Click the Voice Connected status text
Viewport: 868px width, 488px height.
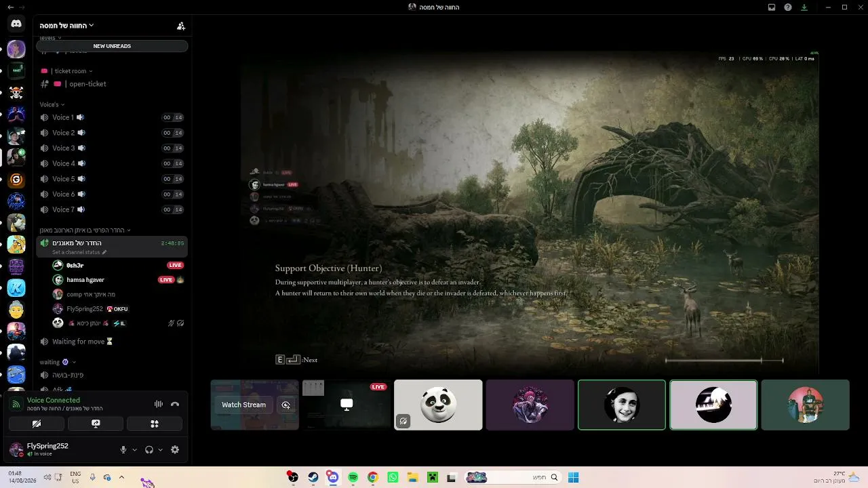pyautogui.click(x=54, y=401)
